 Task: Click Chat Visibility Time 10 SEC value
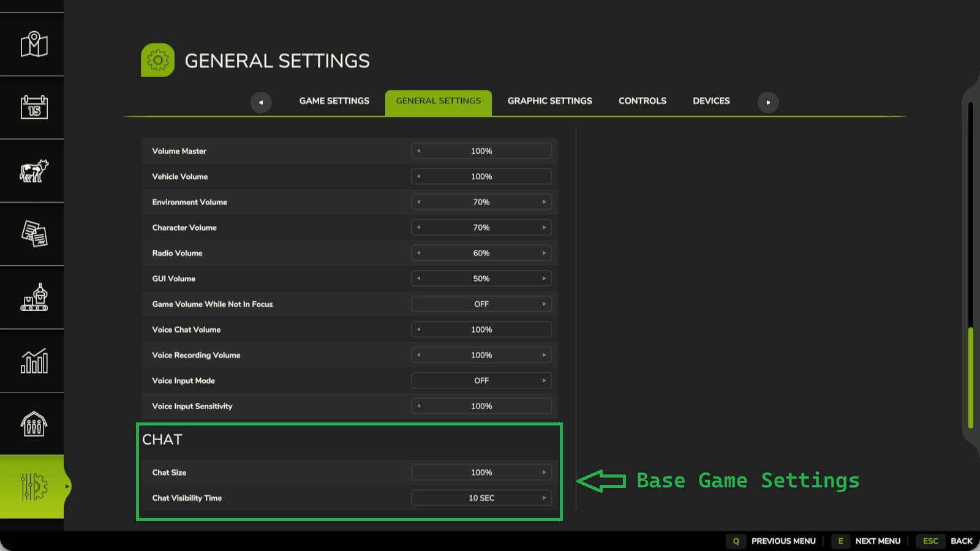tap(481, 498)
